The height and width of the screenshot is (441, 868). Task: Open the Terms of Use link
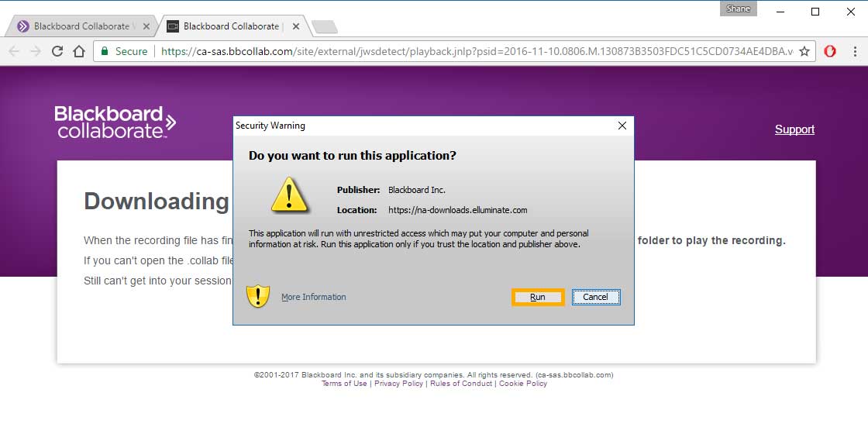pyautogui.click(x=344, y=384)
